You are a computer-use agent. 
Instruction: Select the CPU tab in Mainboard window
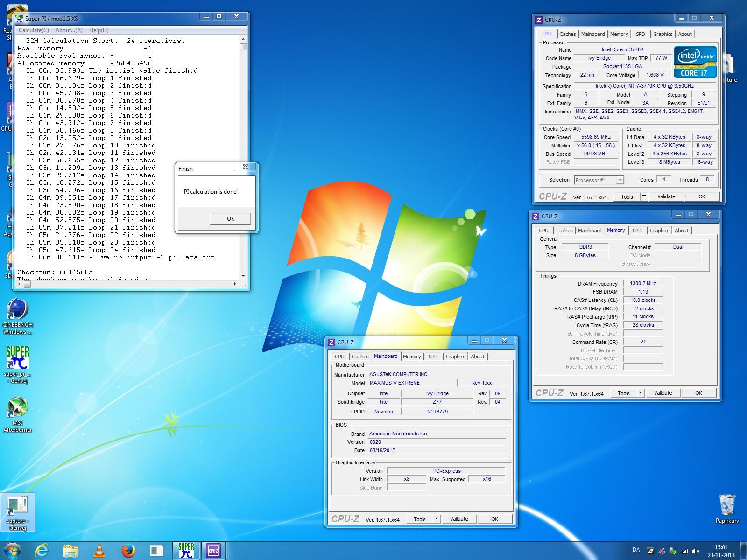click(339, 357)
